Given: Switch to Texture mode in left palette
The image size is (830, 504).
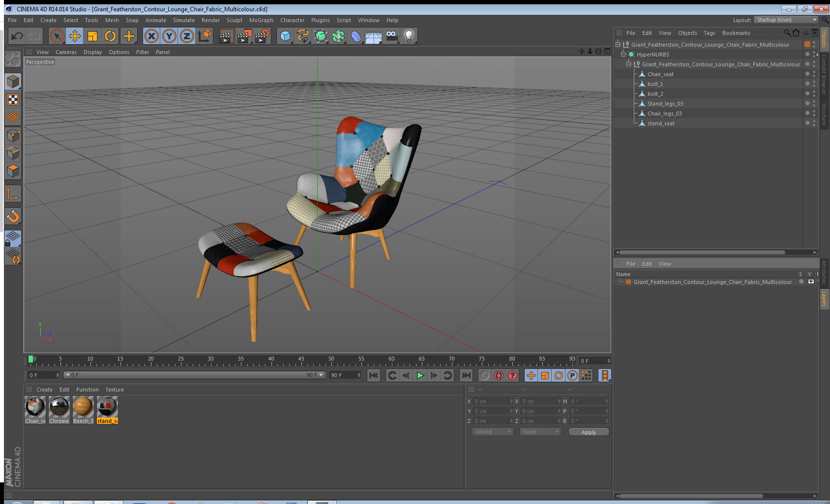Looking at the screenshot, I should (x=13, y=100).
